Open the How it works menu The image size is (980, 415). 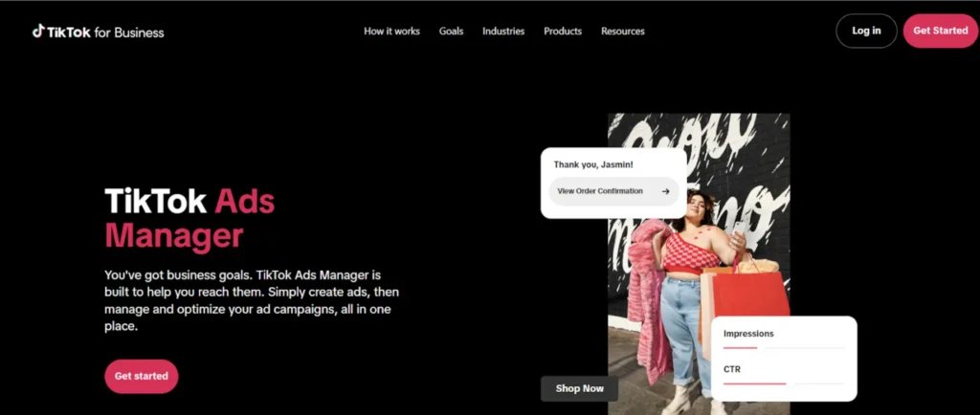[391, 32]
